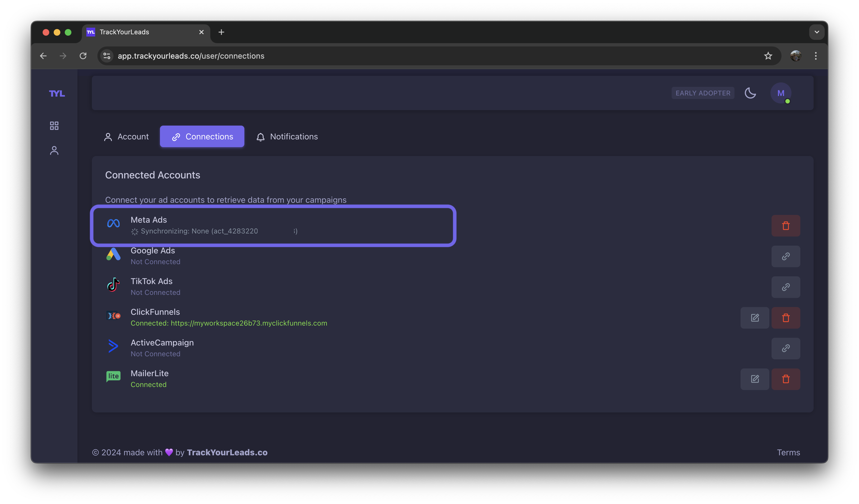Click the TYL logo in sidebar
Viewport: 859px width, 504px height.
[57, 93]
